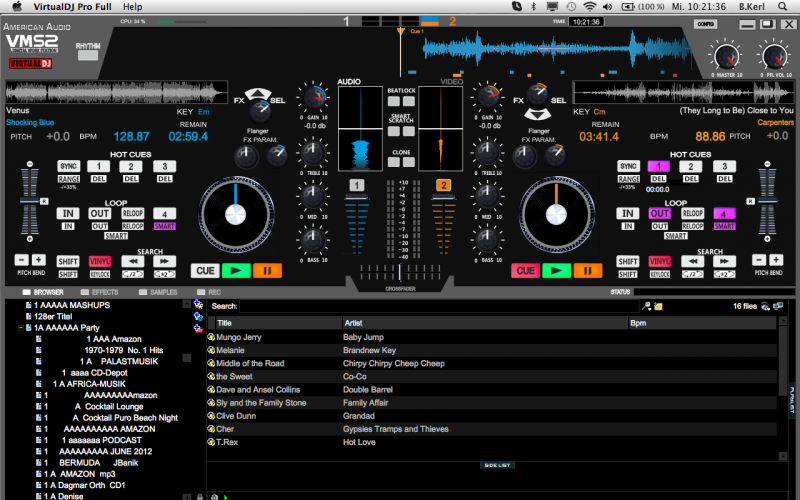800x500 pixels.
Task: Toggle KEYLOCK on the right deck
Action: 659,274
